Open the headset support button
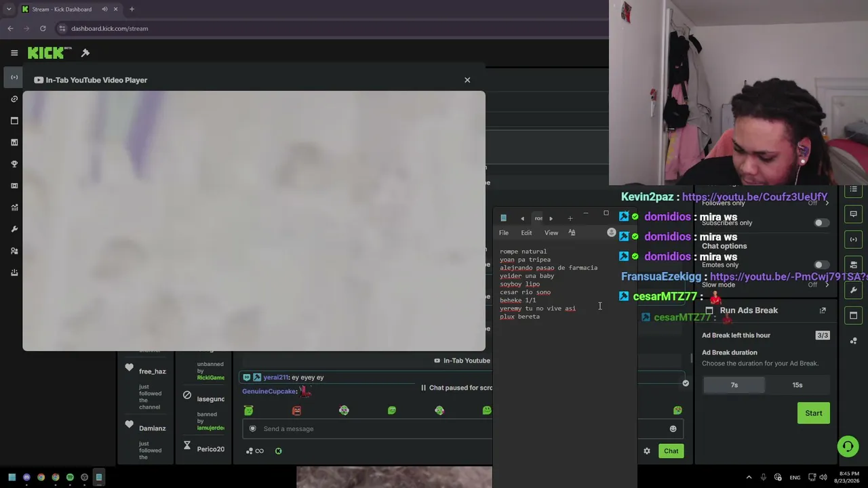The height and width of the screenshot is (488, 868). click(x=848, y=446)
